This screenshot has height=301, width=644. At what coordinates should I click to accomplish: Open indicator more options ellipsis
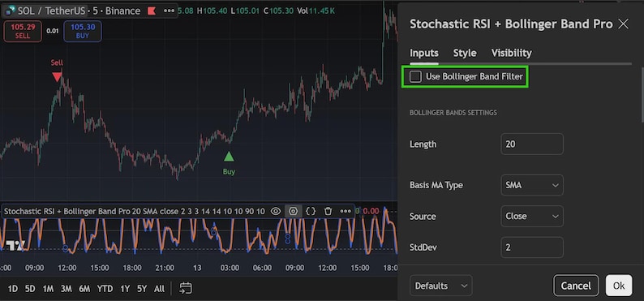click(x=346, y=212)
